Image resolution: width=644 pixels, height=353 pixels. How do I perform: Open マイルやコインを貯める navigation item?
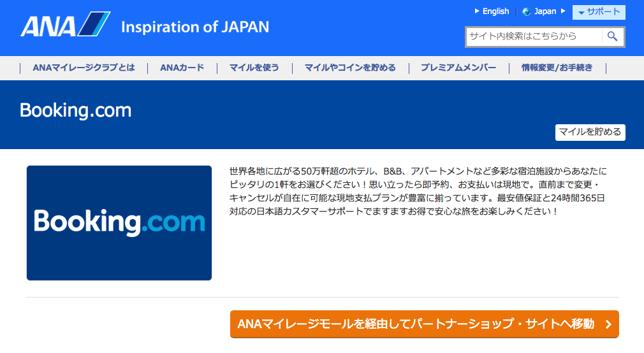click(x=350, y=68)
